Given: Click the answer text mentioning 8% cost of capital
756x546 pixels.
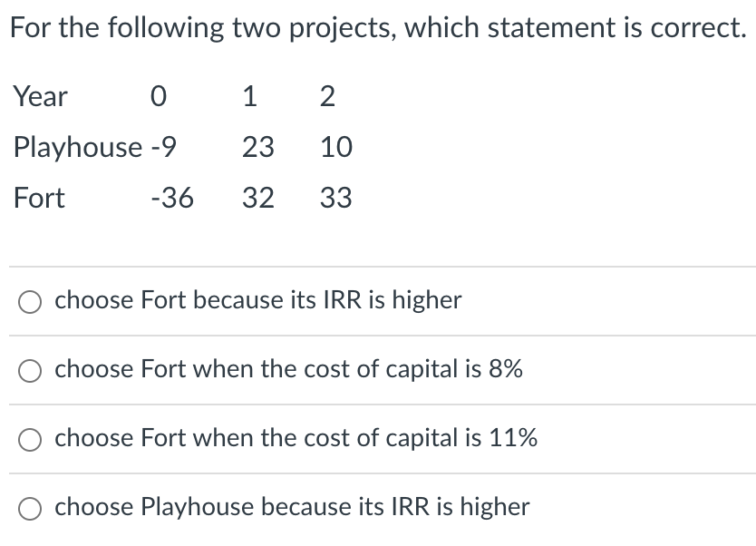Looking at the screenshot, I should point(288,369).
